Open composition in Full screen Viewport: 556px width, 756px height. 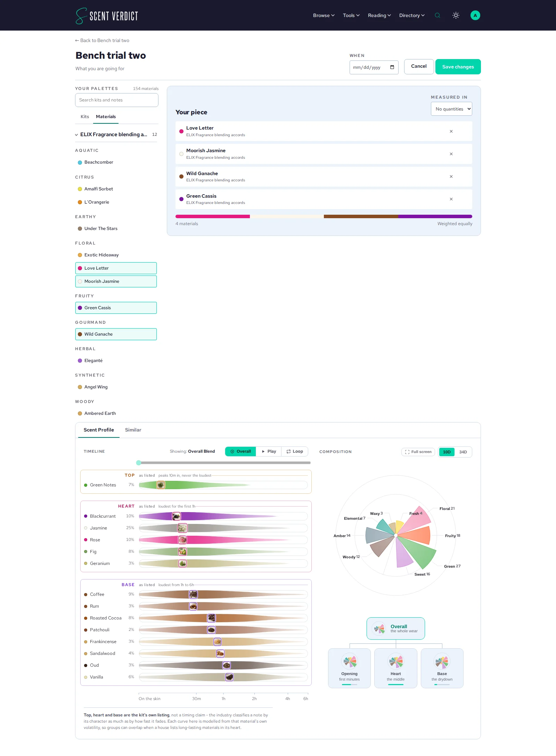point(418,452)
